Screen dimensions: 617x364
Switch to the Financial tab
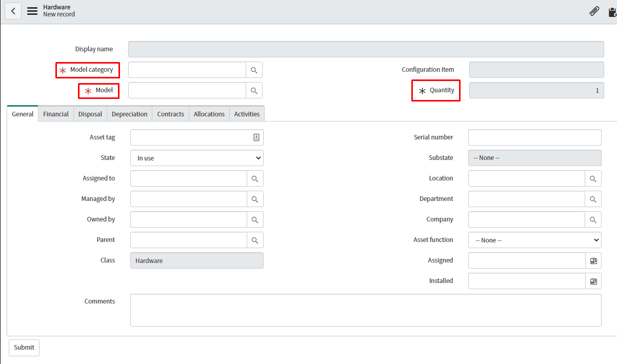click(55, 114)
